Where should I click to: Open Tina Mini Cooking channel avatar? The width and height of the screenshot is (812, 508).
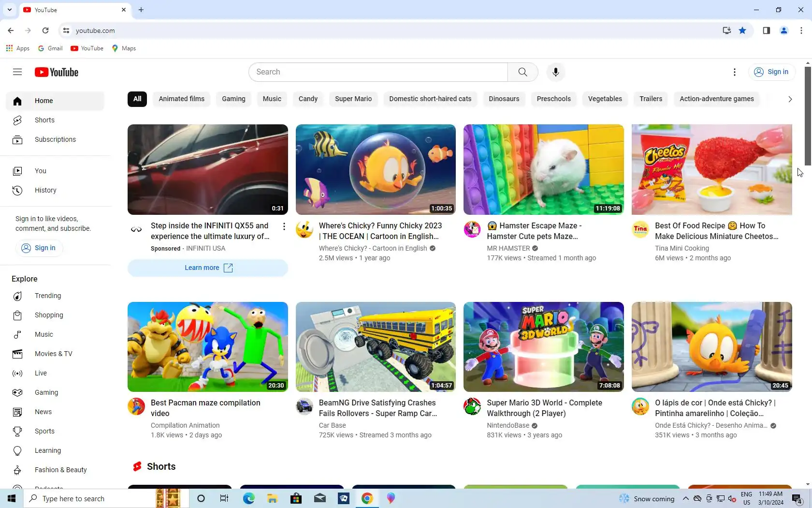tap(640, 229)
